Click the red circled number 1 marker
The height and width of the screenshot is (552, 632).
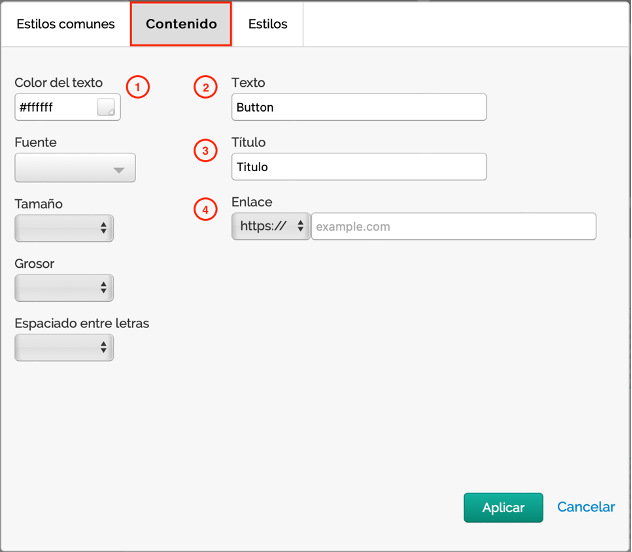coord(139,87)
